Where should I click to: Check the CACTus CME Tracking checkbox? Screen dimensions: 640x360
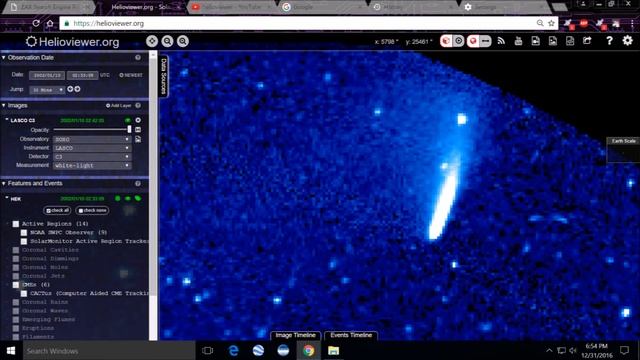24,293
